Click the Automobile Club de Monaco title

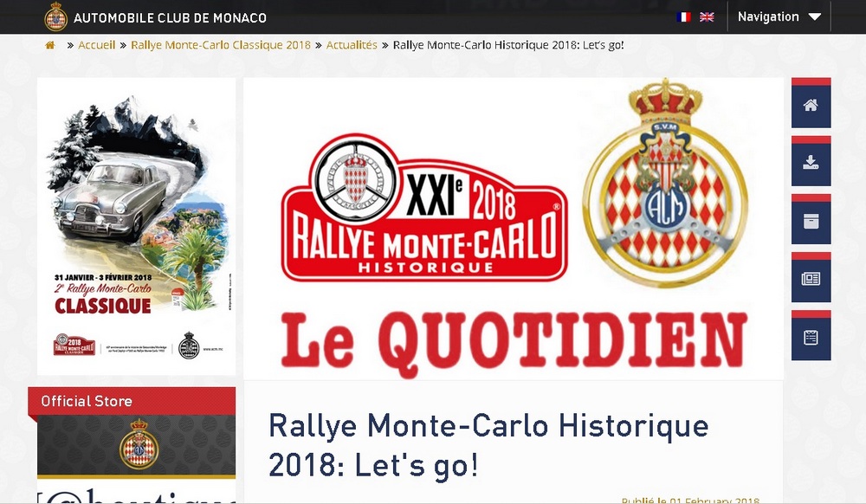point(170,17)
